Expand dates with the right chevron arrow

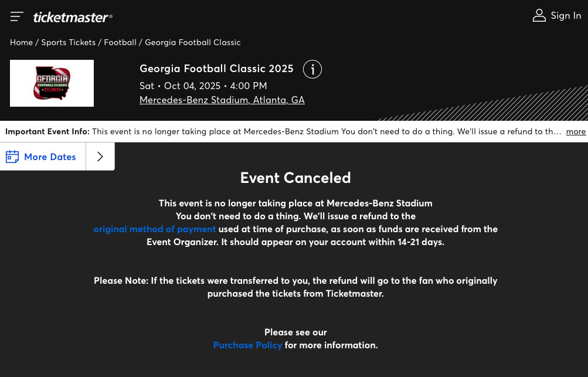click(x=100, y=157)
